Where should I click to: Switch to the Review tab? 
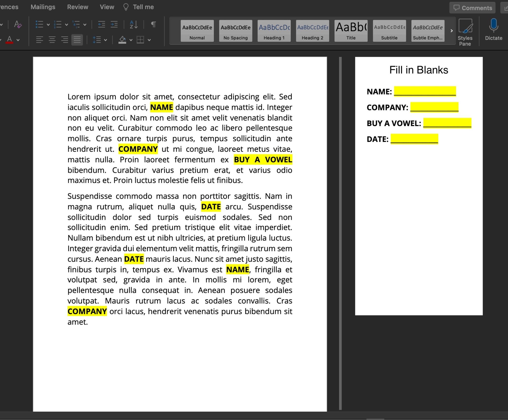[x=77, y=7]
